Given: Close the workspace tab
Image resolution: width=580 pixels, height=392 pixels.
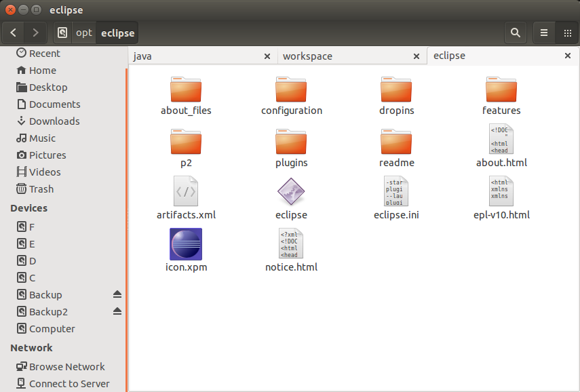Looking at the screenshot, I should [x=417, y=56].
